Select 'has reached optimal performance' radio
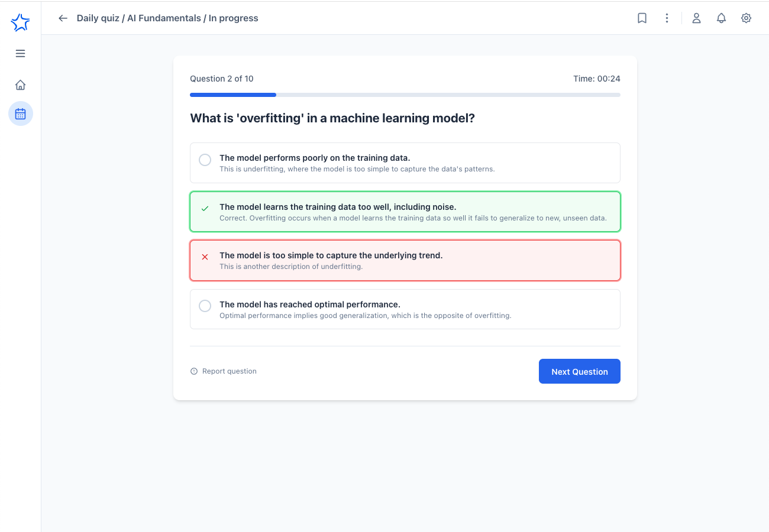Image resolution: width=769 pixels, height=532 pixels. [x=205, y=306]
